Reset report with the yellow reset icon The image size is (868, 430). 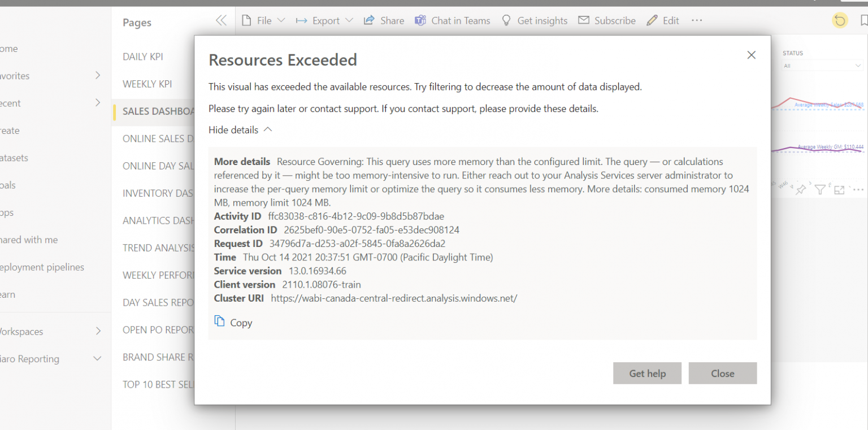point(840,20)
